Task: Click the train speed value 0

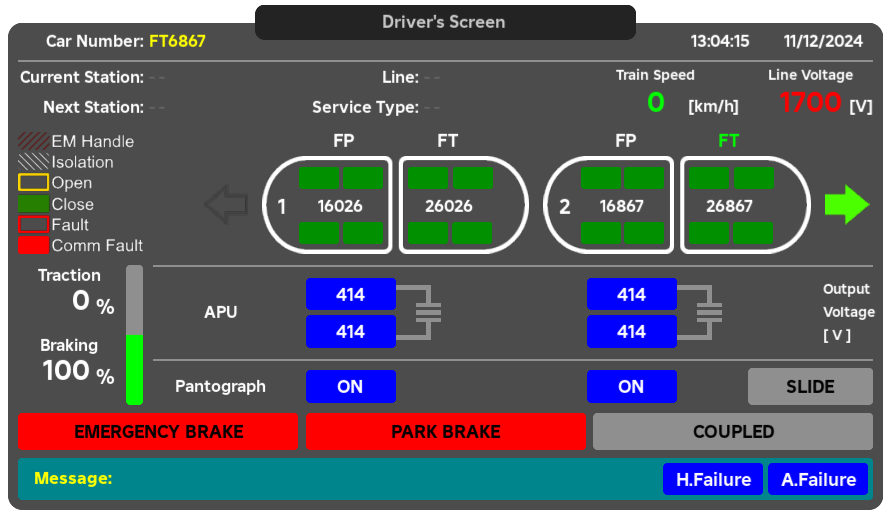Action: [656, 102]
